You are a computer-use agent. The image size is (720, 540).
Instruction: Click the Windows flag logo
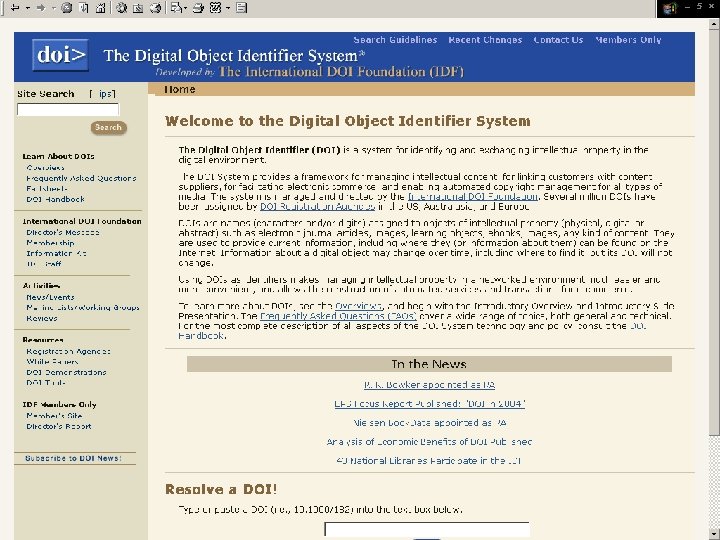[669, 8]
